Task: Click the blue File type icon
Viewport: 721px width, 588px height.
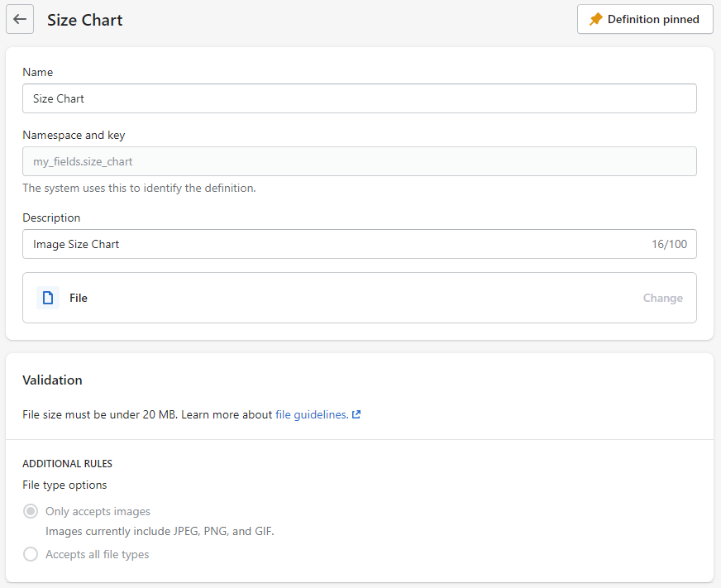Action: click(x=48, y=298)
